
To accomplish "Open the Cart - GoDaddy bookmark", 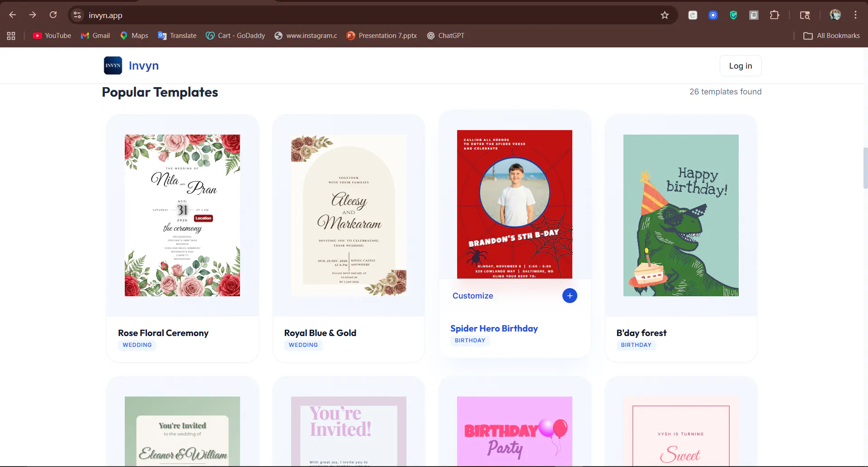I will [x=236, y=36].
